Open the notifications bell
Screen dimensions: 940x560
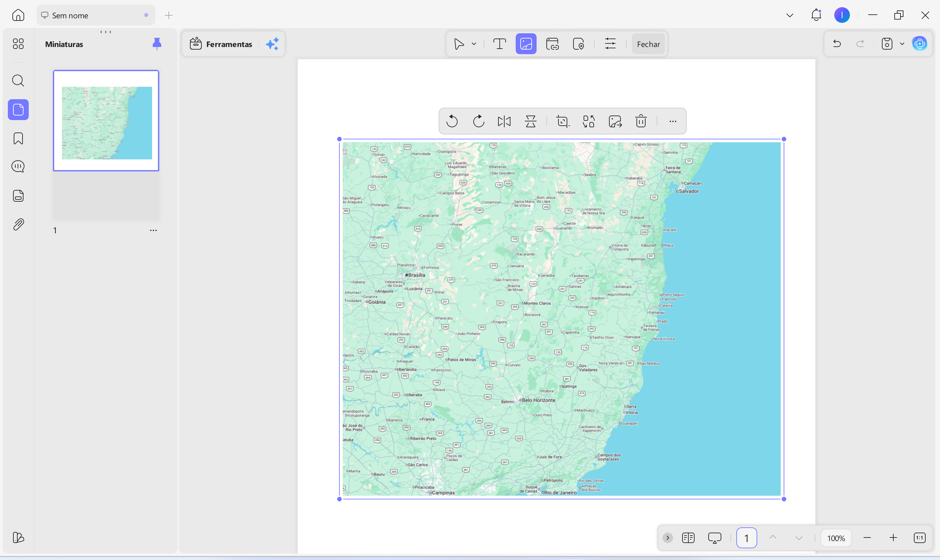coord(816,15)
